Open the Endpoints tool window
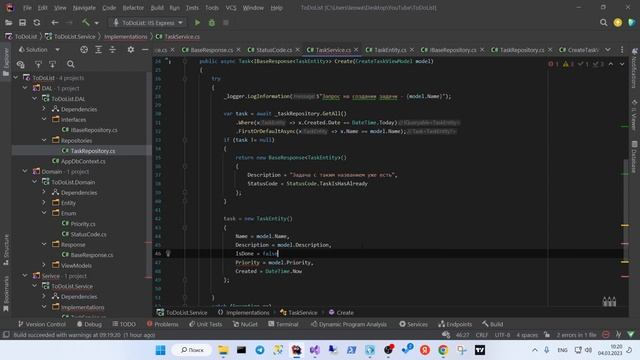The height and width of the screenshot is (360, 640). [455, 324]
